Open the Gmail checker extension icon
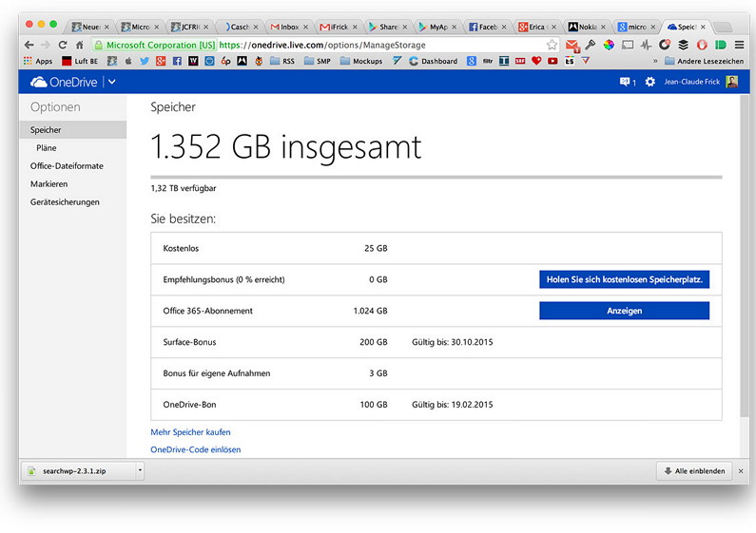 [572, 46]
